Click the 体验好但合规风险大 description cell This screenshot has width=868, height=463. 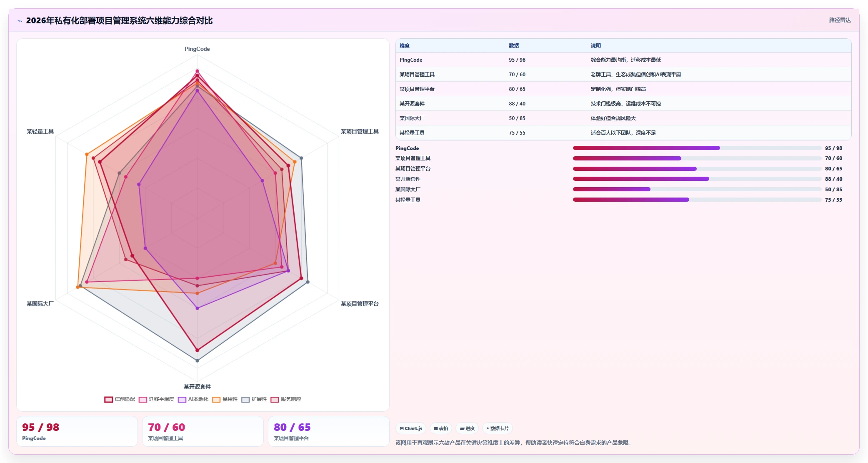(x=613, y=118)
